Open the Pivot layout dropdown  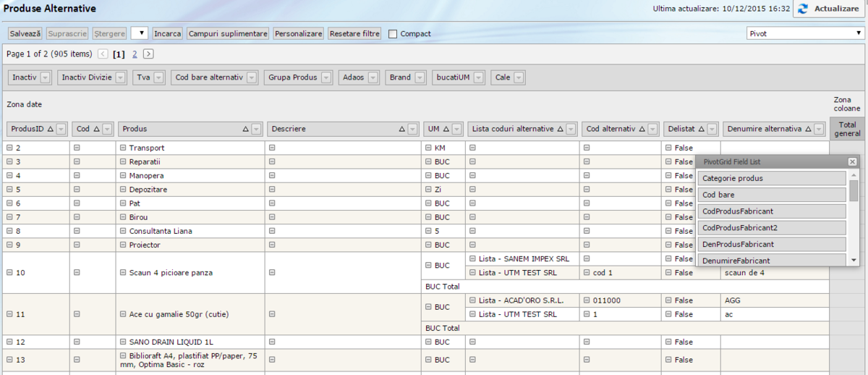805,33
